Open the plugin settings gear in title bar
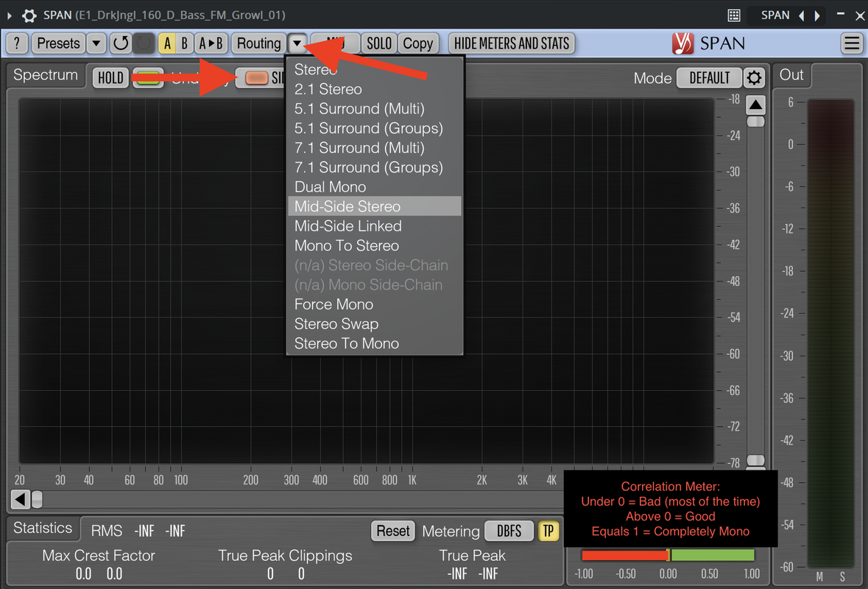 [x=29, y=15]
